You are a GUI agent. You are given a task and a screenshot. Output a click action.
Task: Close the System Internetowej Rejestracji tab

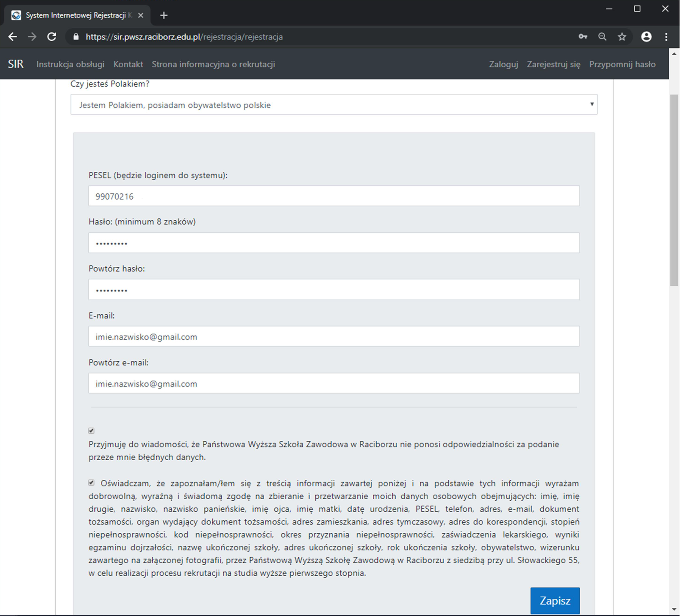tap(141, 16)
